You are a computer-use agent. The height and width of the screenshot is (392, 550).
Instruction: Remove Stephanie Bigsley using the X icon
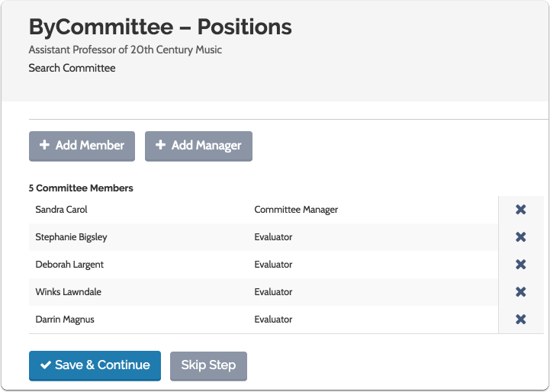pos(520,237)
